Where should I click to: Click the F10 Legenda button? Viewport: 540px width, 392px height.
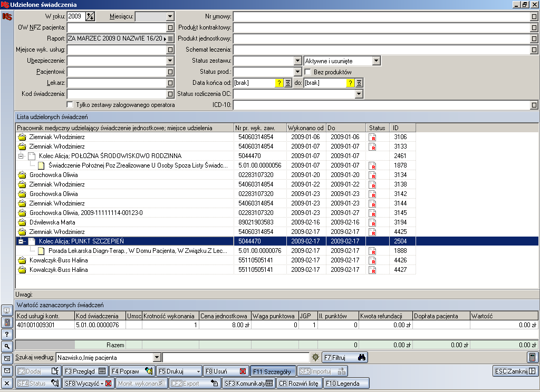click(346, 383)
